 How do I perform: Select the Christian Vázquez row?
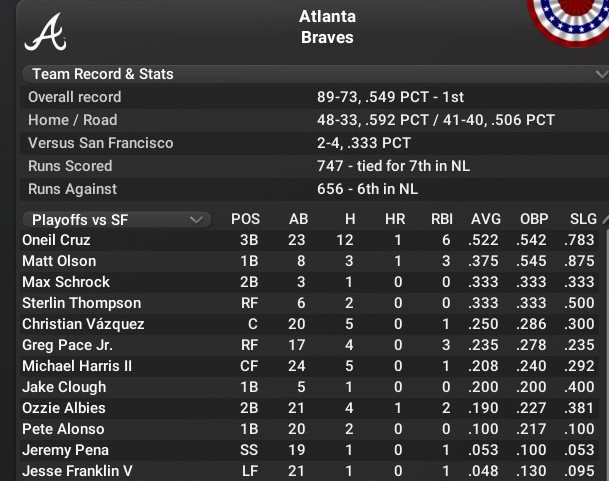(83, 324)
